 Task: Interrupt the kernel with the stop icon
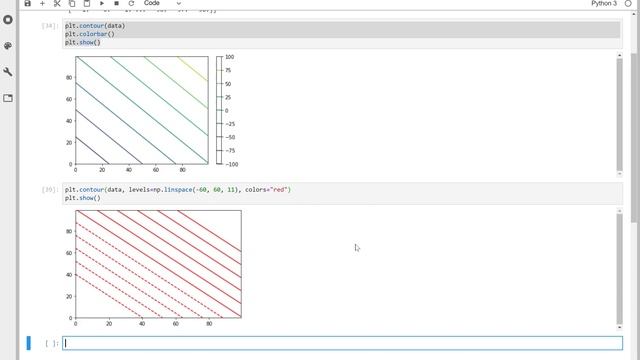[x=116, y=3]
